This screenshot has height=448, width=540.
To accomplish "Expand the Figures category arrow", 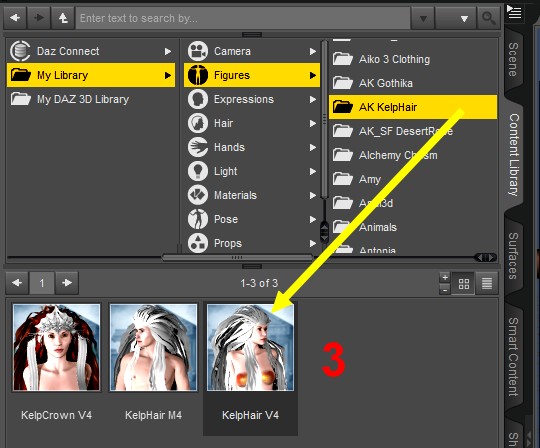I will (x=313, y=75).
